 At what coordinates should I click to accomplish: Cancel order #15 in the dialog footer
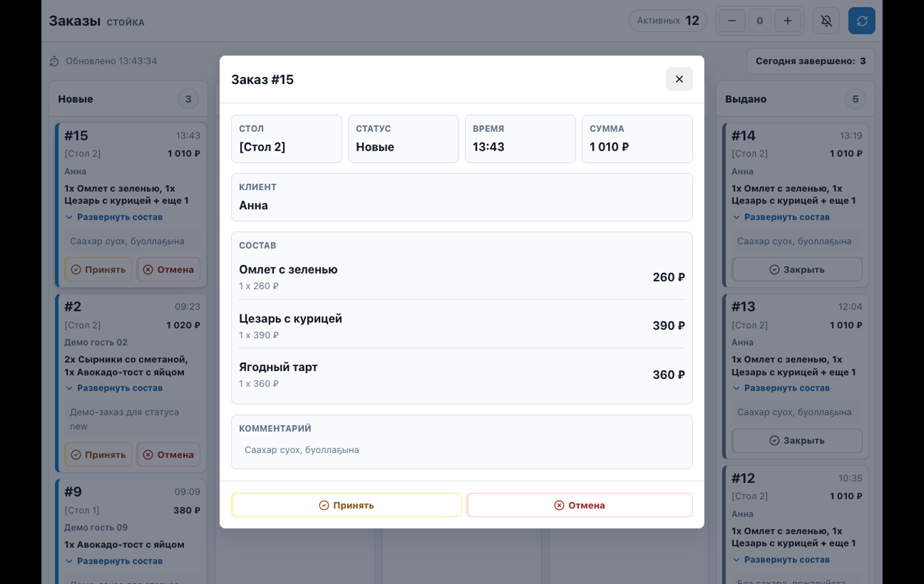(580, 505)
